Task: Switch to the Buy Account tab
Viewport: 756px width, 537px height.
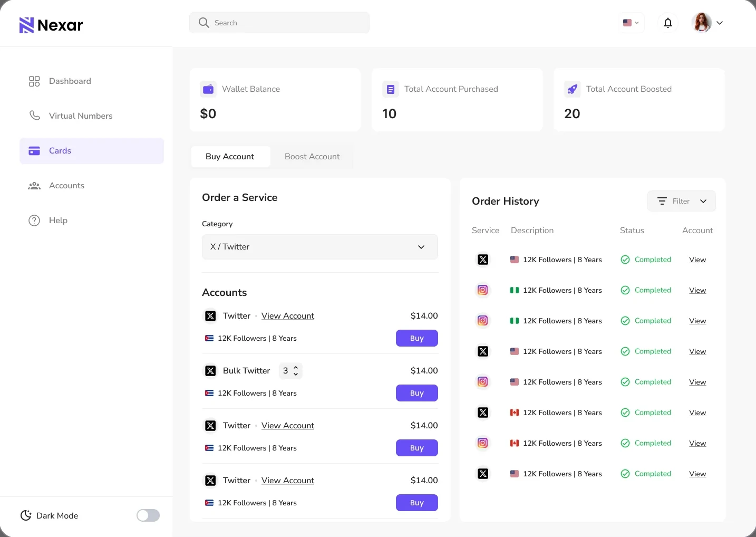Action: (230, 157)
